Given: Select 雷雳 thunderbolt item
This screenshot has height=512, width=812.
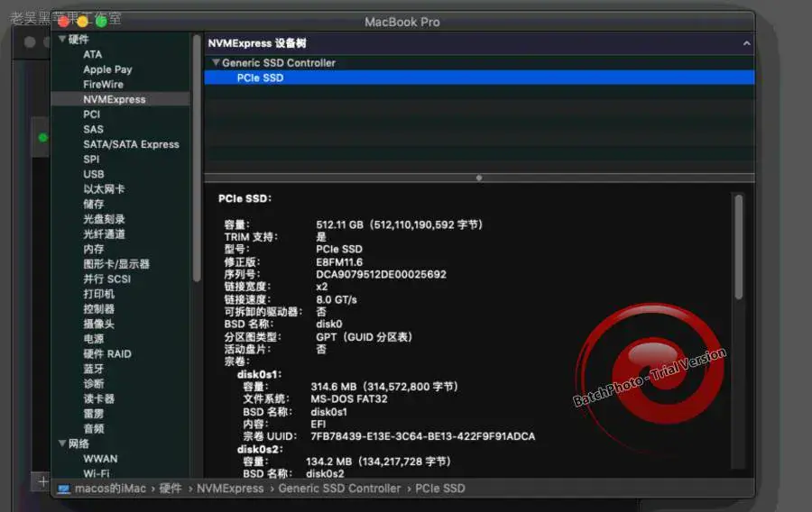Looking at the screenshot, I should point(93,414).
